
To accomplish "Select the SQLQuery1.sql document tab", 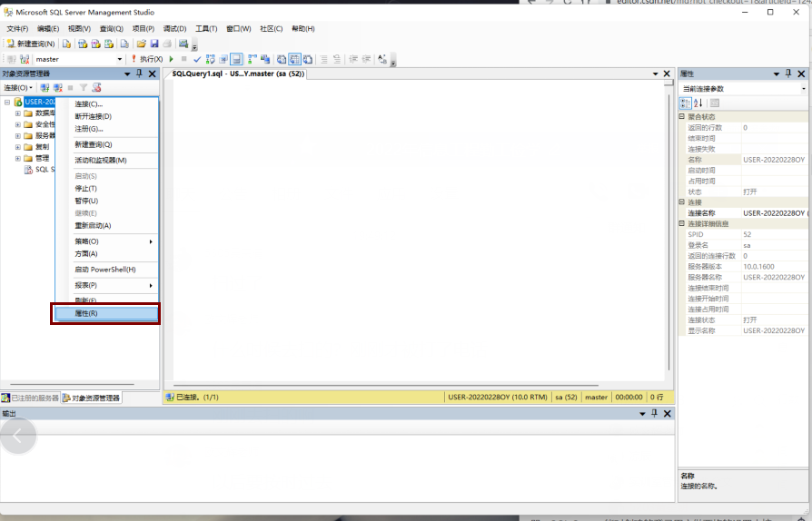I will click(238, 74).
